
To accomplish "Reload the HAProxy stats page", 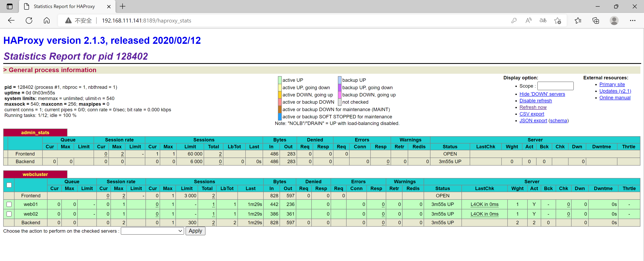I will 29,20.
